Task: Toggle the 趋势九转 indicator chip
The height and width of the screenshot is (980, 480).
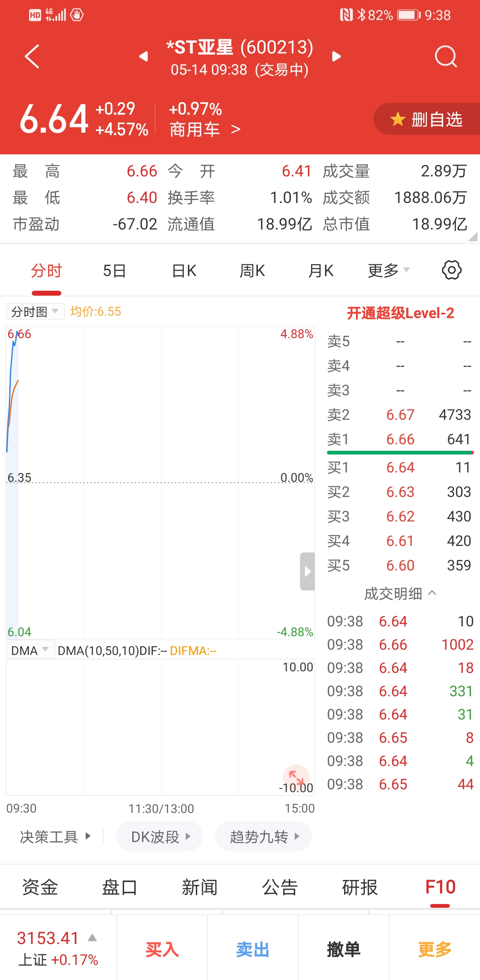Action: point(263,837)
